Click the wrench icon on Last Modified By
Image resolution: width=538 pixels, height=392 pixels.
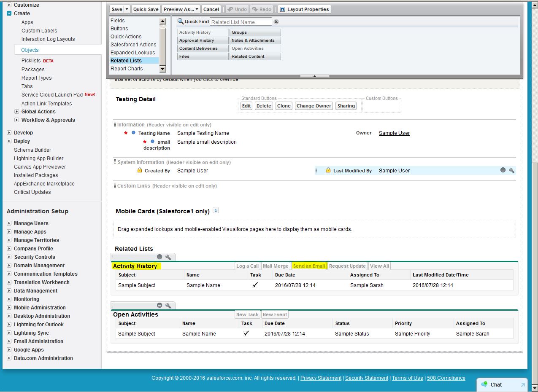coord(511,170)
